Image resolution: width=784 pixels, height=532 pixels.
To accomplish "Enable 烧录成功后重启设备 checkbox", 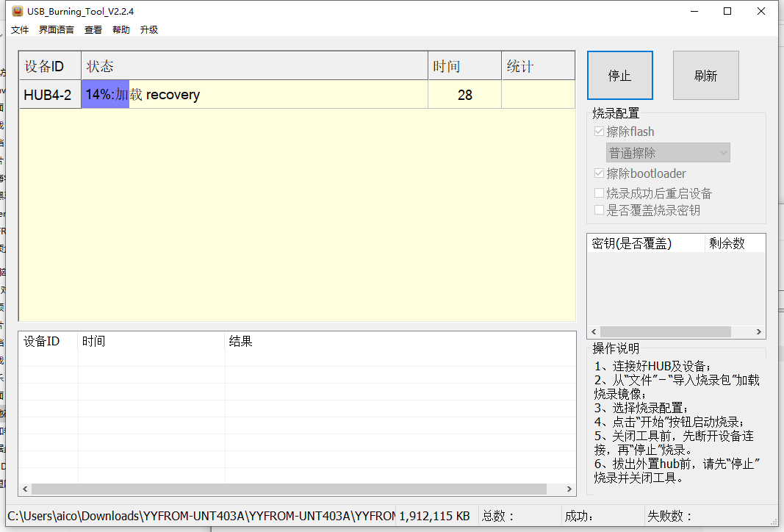I will tap(600, 193).
